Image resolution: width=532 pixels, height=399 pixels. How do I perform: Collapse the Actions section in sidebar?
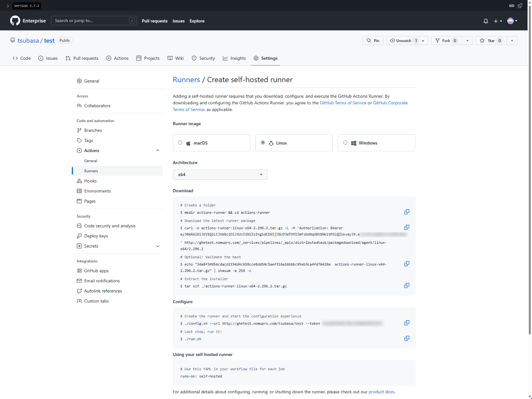pyautogui.click(x=158, y=151)
